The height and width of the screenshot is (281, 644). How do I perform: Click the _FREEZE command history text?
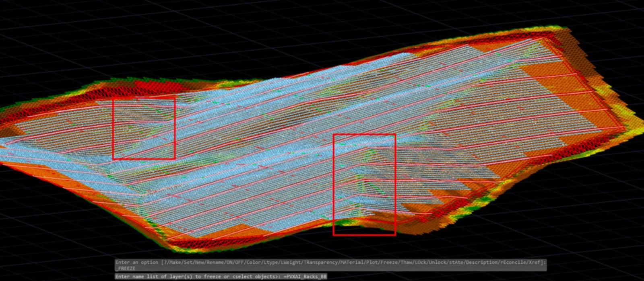(x=125, y=269)
